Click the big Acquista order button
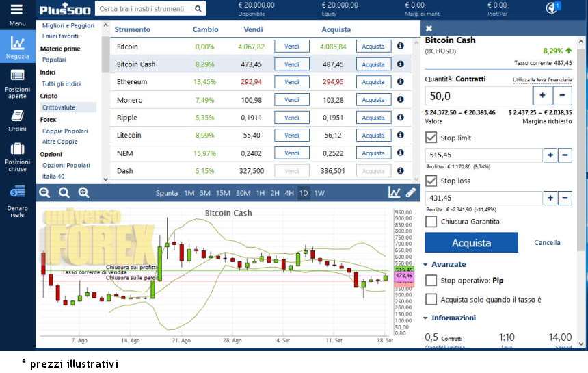This screenshot has width=588, height=373. click(x=471, y=243)
